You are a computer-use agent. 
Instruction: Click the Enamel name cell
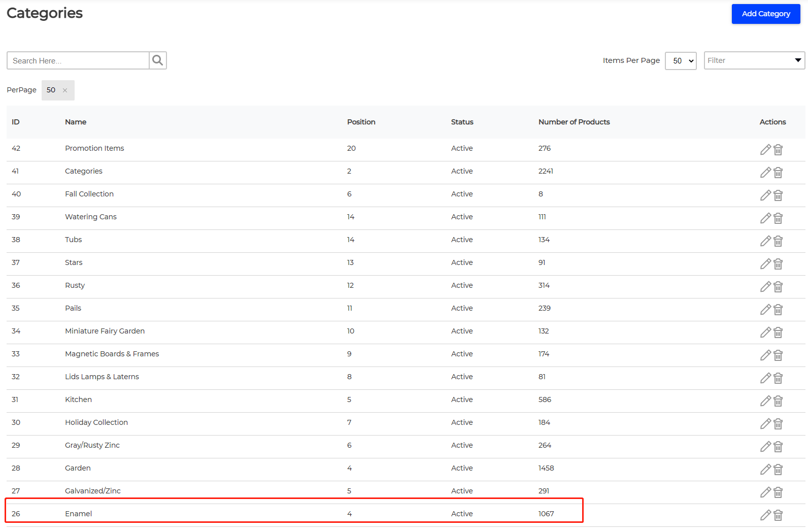pos(79,514)
